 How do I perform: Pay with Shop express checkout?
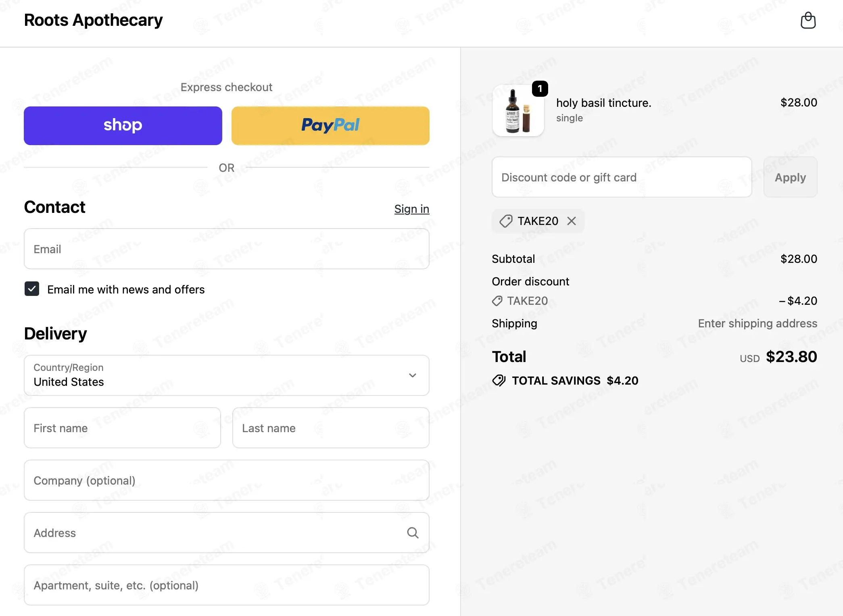pyautogui.click(x=123, y=126)
